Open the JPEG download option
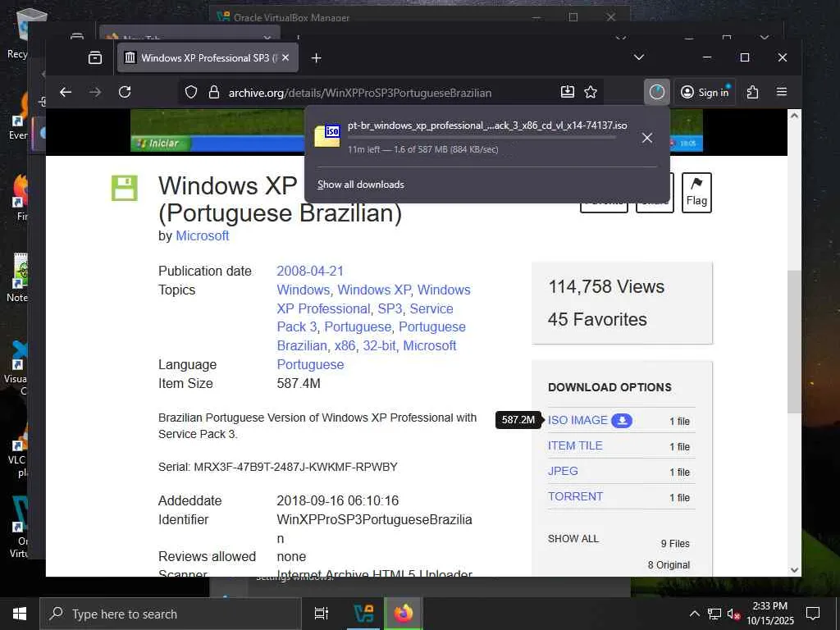 (x=563, y=471)
